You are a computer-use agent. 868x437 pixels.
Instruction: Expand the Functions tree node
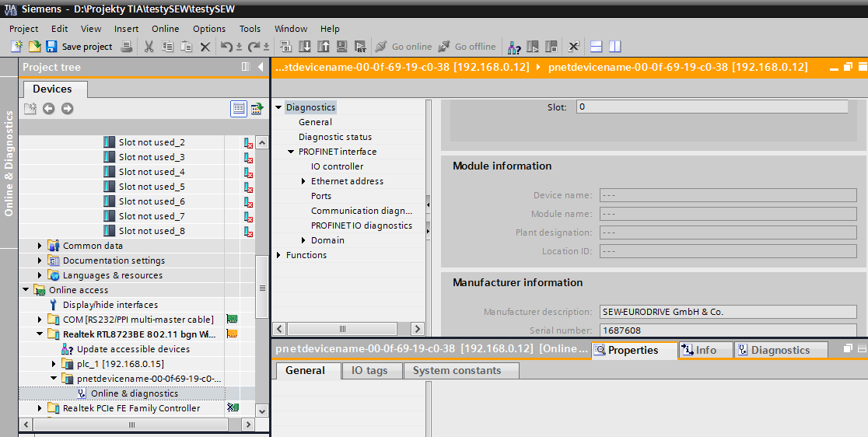278,255
